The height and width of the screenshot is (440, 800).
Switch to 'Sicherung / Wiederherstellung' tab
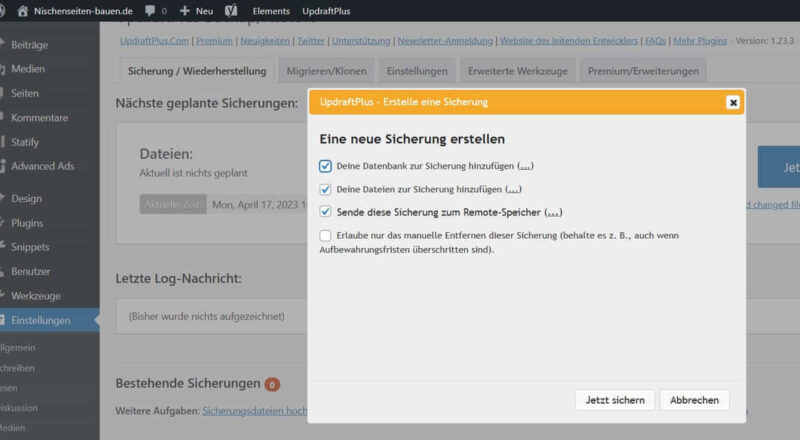(x=197, y=71)
